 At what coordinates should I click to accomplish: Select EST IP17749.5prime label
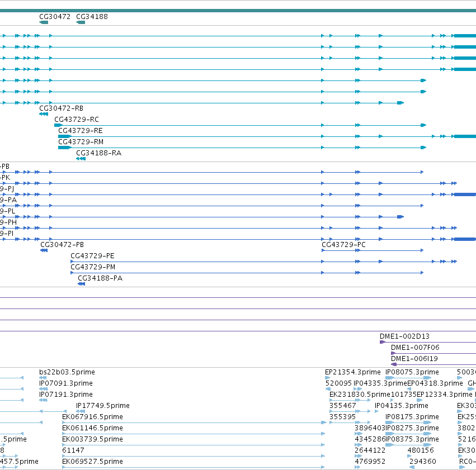click(x=103, y=406)
